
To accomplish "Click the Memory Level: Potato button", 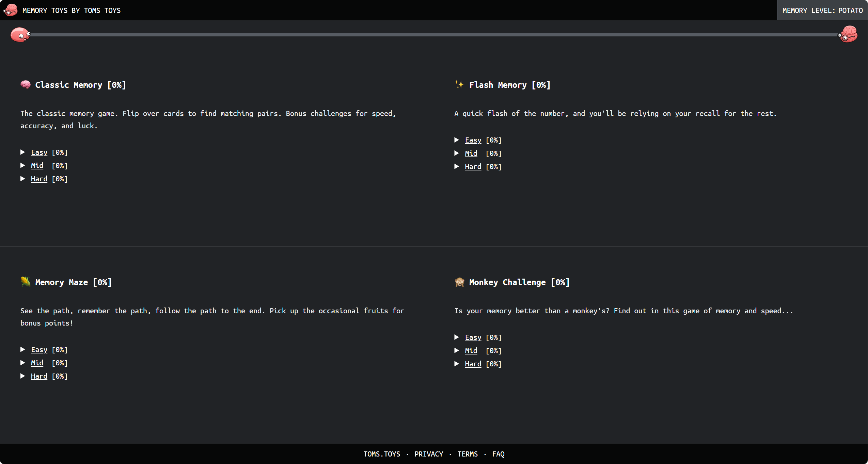I will click(x=822, y=10).
